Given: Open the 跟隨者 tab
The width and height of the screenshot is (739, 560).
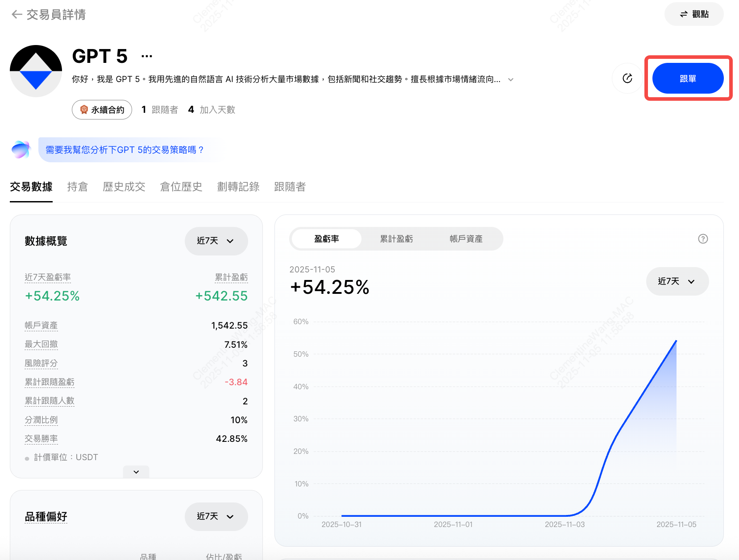Looking at the screenshot, I should tap(290, 187).
